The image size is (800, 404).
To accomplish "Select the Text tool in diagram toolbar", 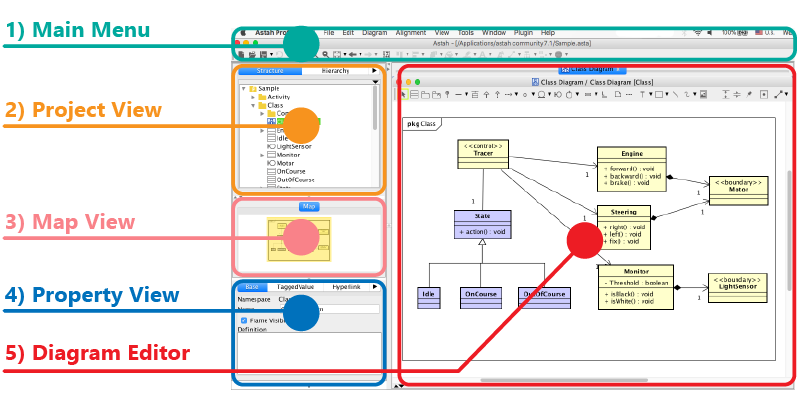I will coord(642,94).
